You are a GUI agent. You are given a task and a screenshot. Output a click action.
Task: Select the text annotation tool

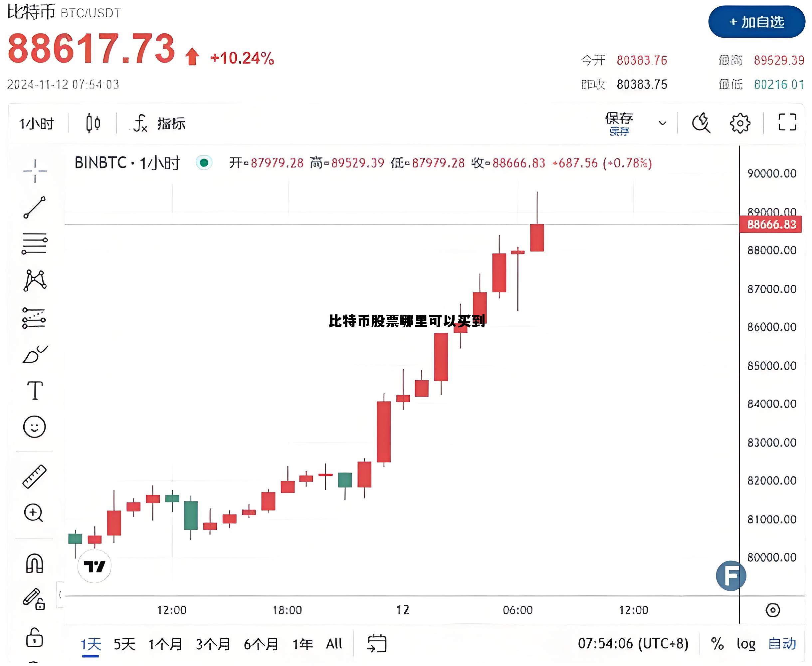(x=35, y=391)
